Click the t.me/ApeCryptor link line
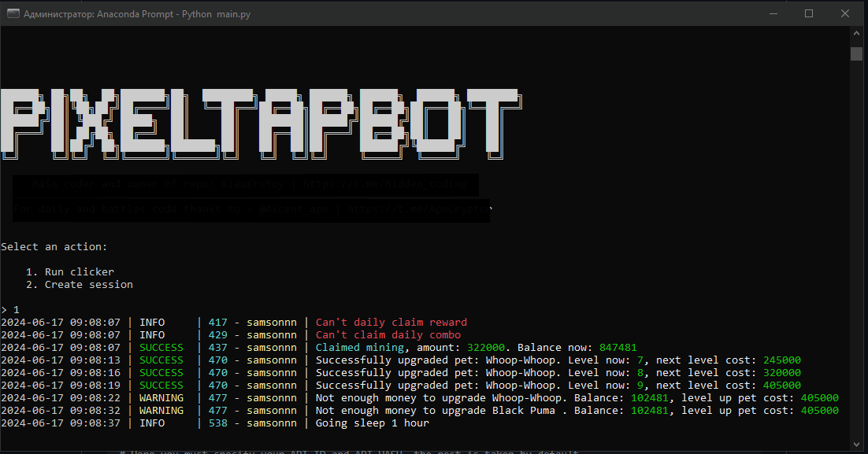Screen dimensions: 868x454 pos(251,209)
